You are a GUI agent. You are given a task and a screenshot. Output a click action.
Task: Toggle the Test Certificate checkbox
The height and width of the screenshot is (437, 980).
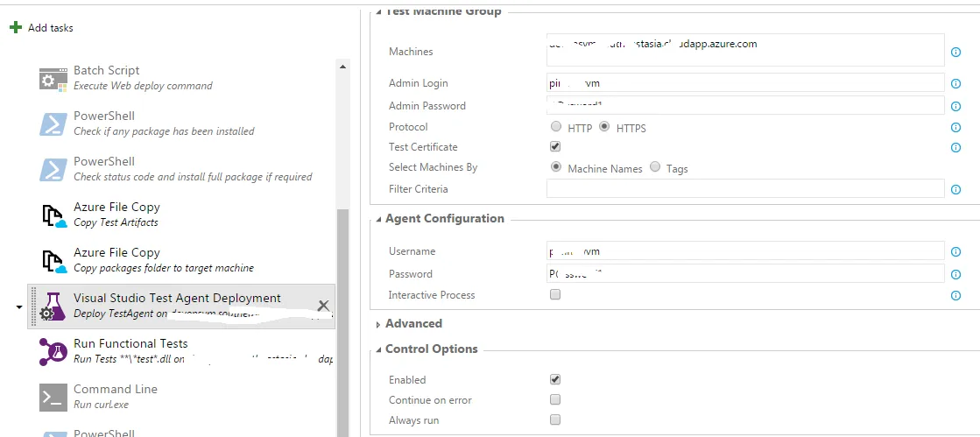(555, 146)
